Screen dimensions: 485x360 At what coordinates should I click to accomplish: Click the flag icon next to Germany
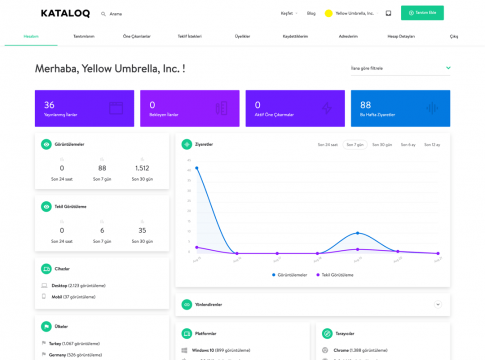point(44,354)
